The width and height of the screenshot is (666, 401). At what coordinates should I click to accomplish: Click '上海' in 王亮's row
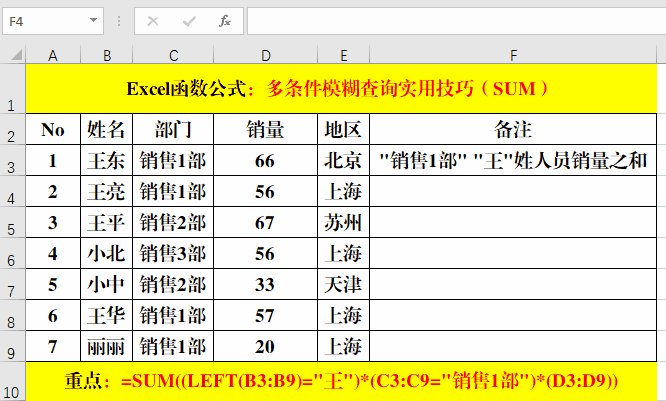pyautogui.click(x=344, y=191)
